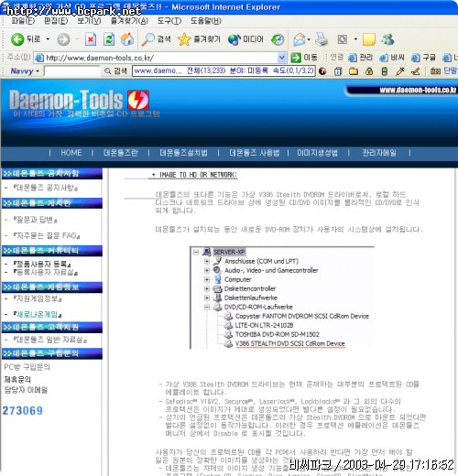Image resolution: width=458 pixels, height=476 pixels.
Task: Expand Anschlüsse (COM und LPT) node
Action: point(207,261)
